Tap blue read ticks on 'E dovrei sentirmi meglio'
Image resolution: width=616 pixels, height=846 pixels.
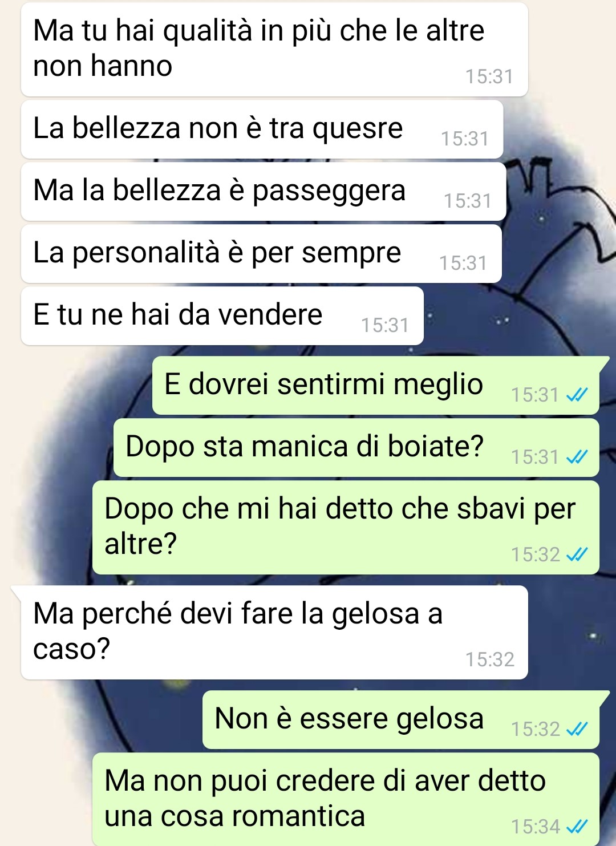(x=577, y=395)
